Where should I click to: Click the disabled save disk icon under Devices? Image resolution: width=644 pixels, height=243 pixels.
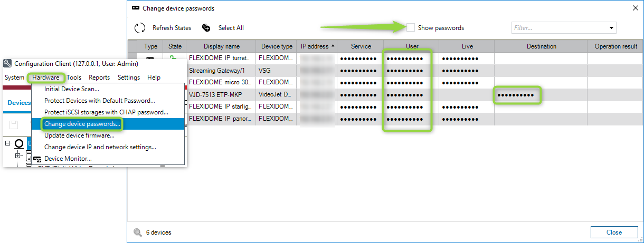(x=14, y=125)
